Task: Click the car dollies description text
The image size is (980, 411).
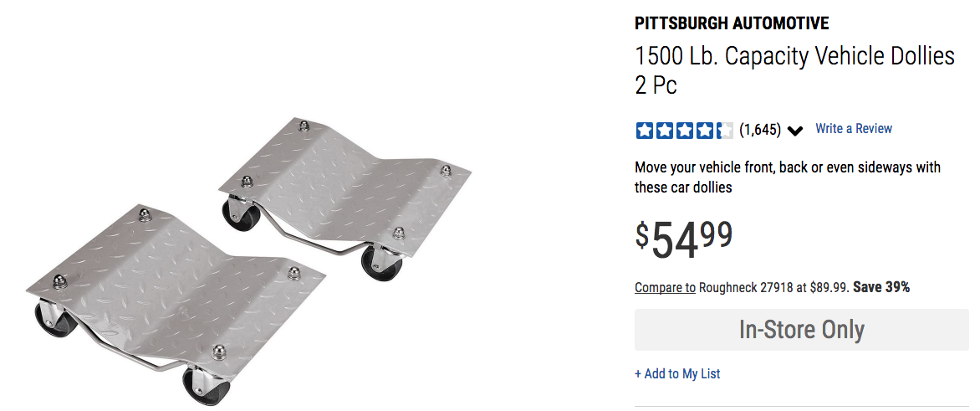Action: pyautogui.click(x=787, y=177)
